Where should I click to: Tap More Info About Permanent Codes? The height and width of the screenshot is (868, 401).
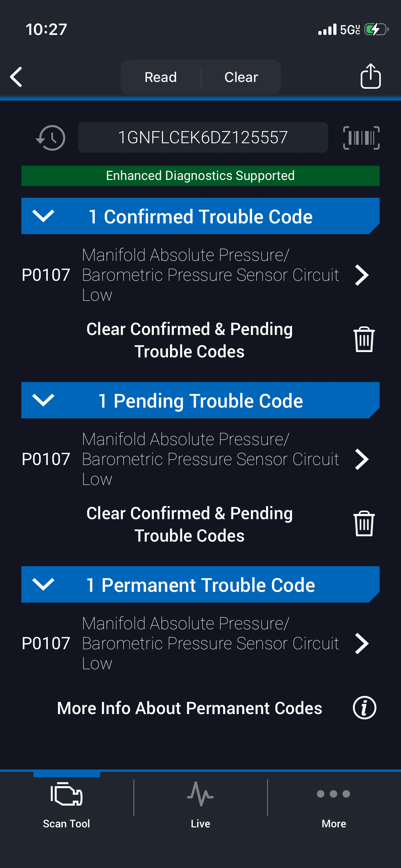[x=190, y=708]
